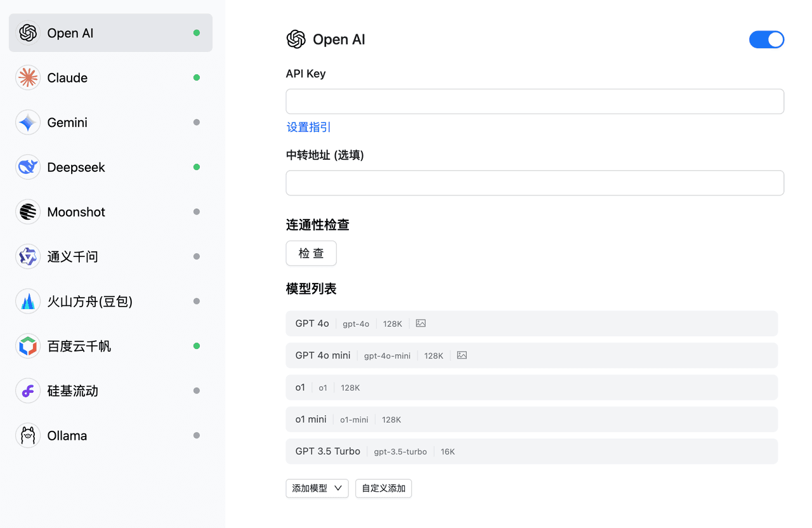Click the OpenAI logo icon in sidebar

point(28,33)
